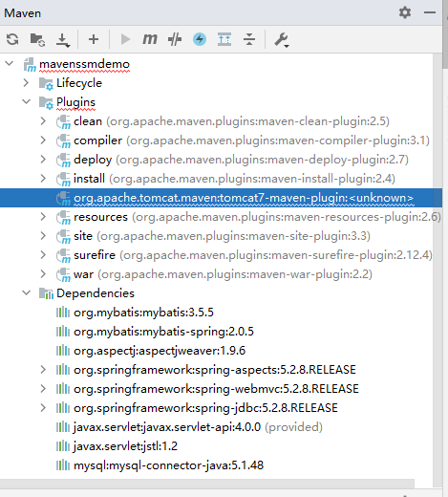The width and height of the screenshot is (448, 497).
Task: Expand the resources plugin
Action: pyautogui.click(x=43, y=217)
